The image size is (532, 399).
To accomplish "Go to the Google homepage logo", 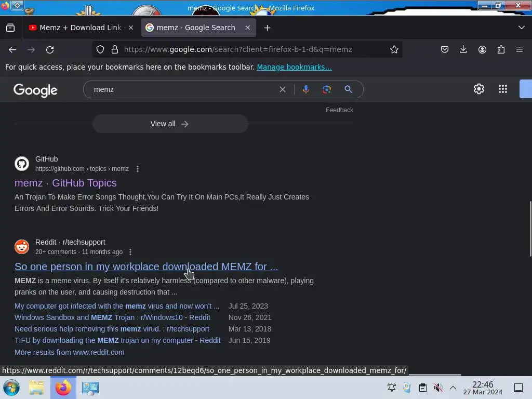I will point(35,90).
